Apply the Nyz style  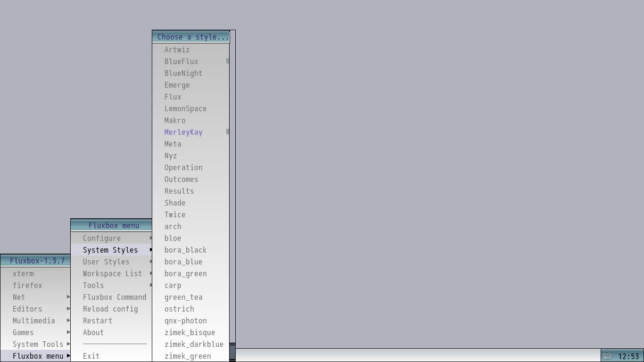click(191, 156)
